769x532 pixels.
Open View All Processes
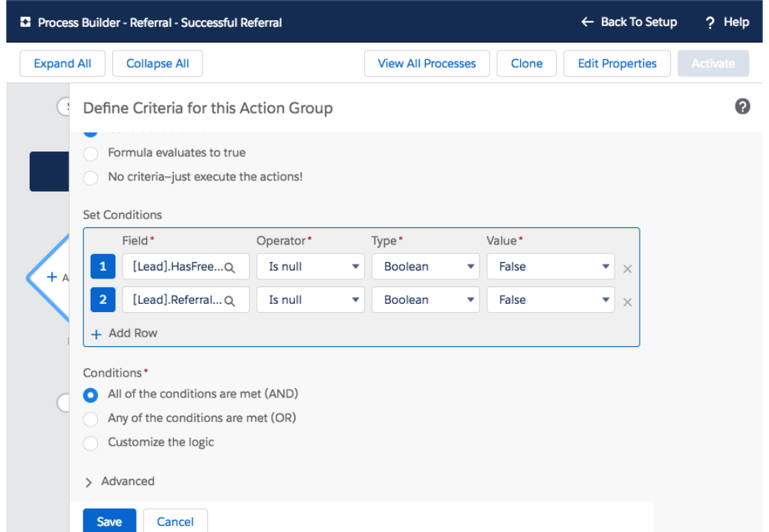pos(426,63)
